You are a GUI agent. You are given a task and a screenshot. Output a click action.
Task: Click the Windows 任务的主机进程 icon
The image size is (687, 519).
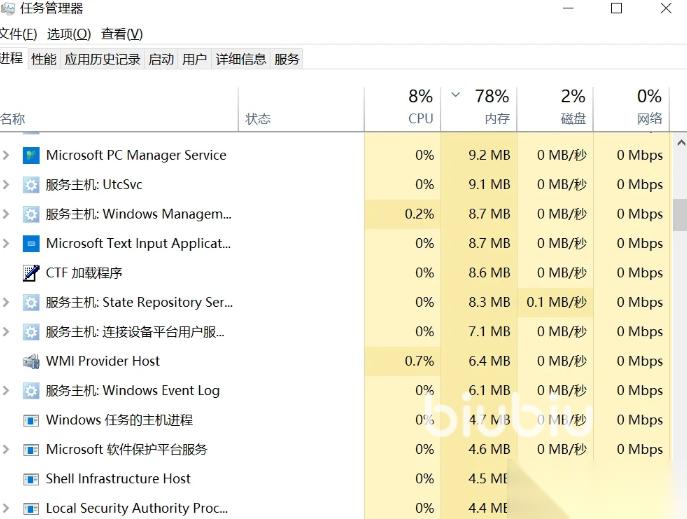[31, 420]
